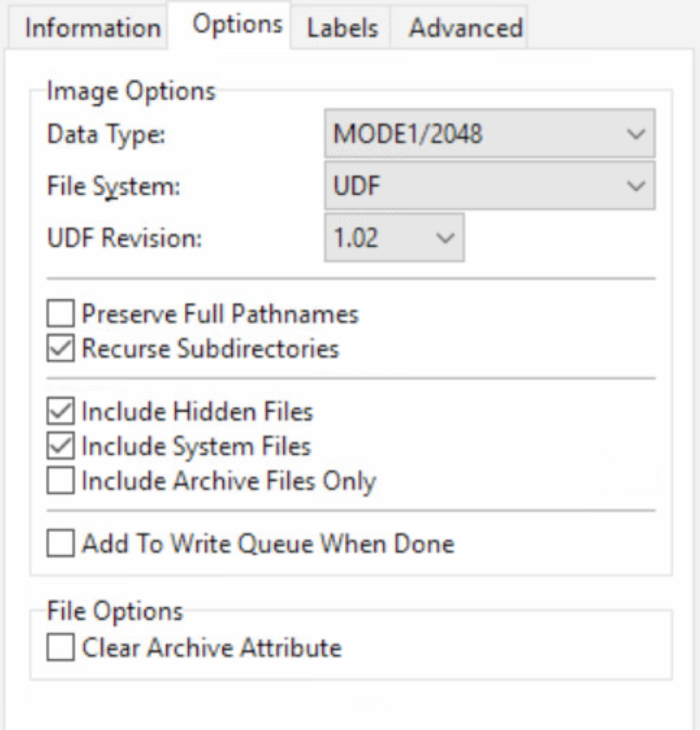This screenshot has width=700, height=730.
Task: Select the Options tab
Action: tap(237, 24)
